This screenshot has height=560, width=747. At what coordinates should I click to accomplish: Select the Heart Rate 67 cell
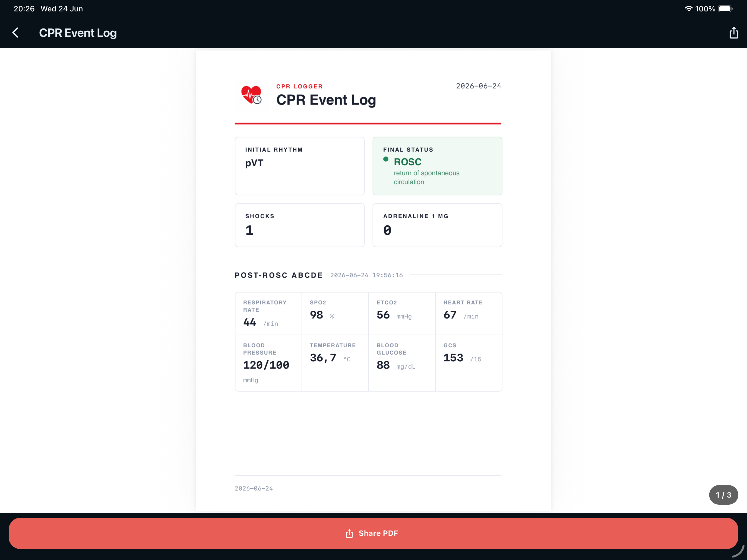[469, 314]
